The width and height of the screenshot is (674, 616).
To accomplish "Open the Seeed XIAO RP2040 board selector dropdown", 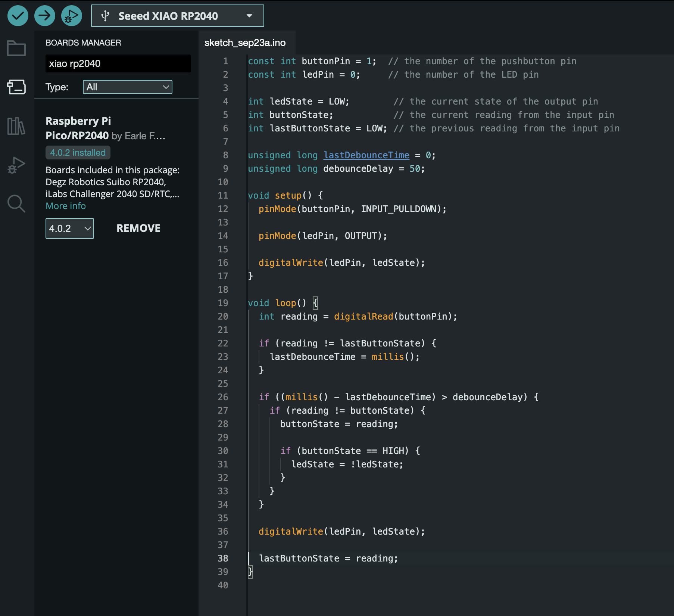I will click(x=178, y=16).
